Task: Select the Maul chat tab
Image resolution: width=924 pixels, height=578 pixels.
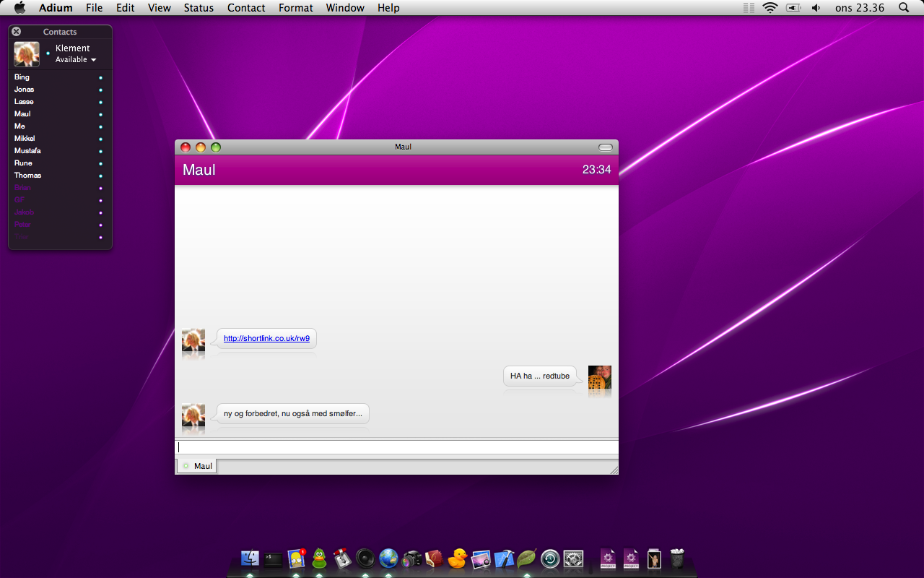Action: tap(196, 466)
